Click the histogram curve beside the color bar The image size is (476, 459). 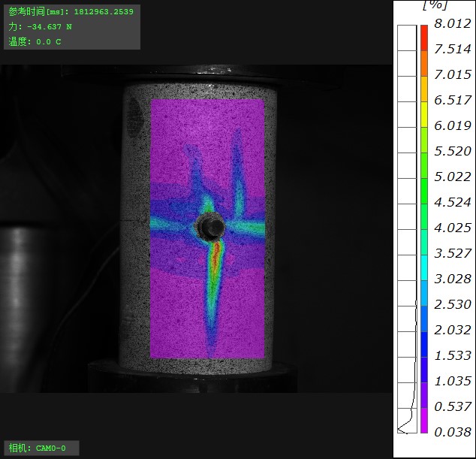[408, 421]
